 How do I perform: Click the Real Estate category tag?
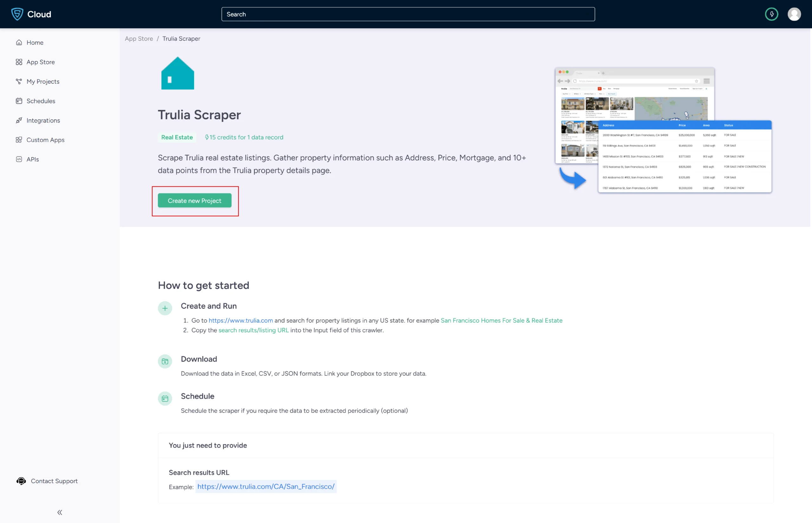click(177, 137)
